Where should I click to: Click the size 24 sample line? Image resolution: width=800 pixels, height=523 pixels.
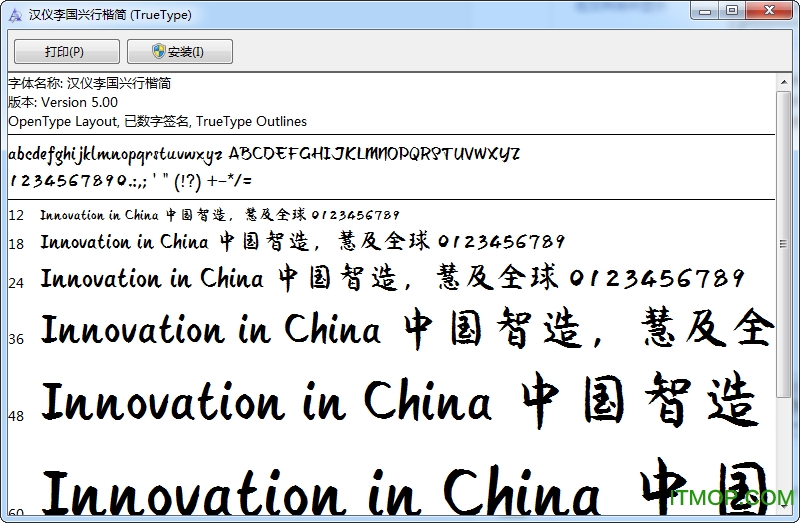pos(393,279)
